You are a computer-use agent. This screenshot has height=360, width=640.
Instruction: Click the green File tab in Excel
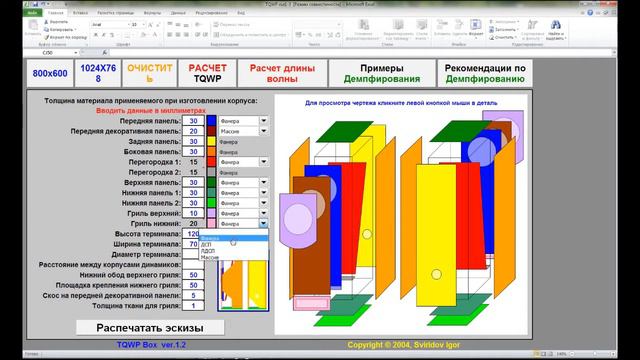tap(32, 13)
